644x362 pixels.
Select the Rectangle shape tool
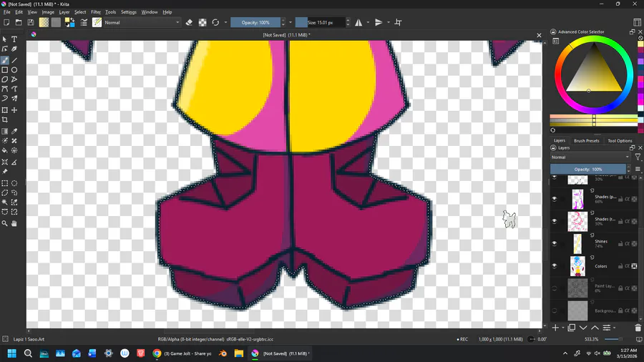5,70
